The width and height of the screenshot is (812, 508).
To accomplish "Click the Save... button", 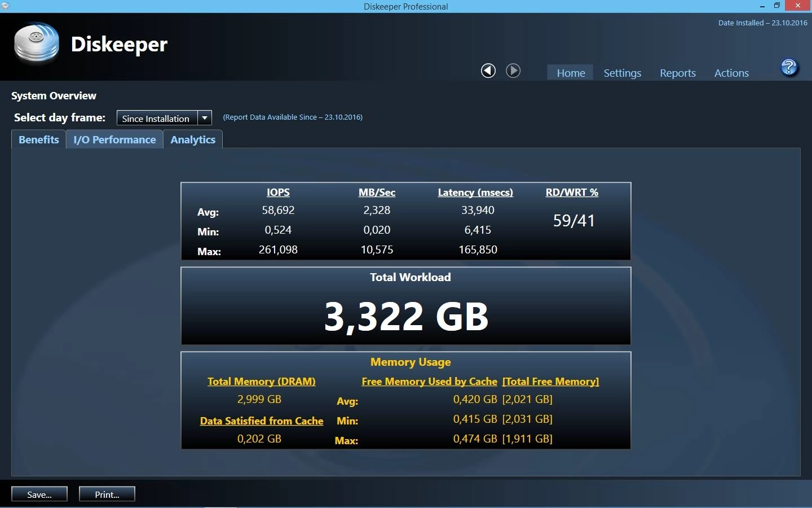I will coord(39,494).
